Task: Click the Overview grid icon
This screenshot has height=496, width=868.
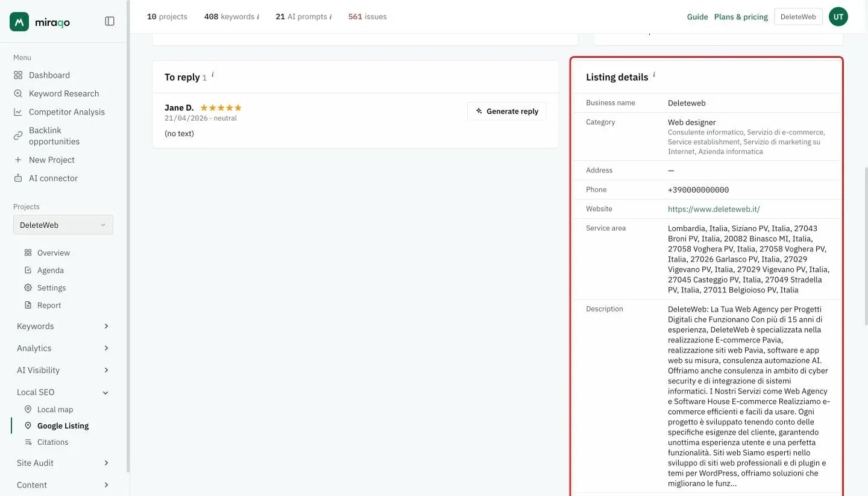Action: tap(28, 253)
